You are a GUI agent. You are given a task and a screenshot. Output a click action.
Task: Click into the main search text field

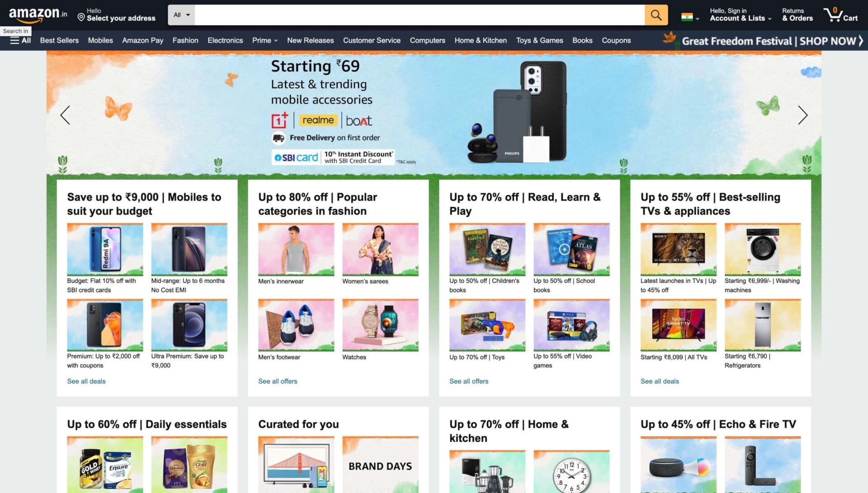click(420, 15)
